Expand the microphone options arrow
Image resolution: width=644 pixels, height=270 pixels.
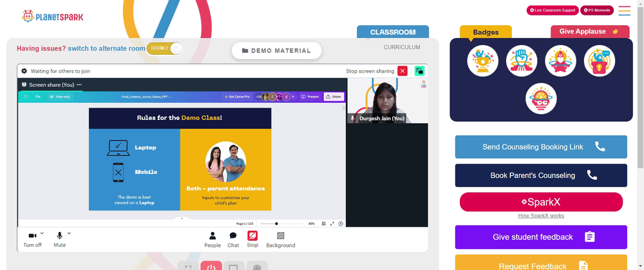tap(69, 233)
